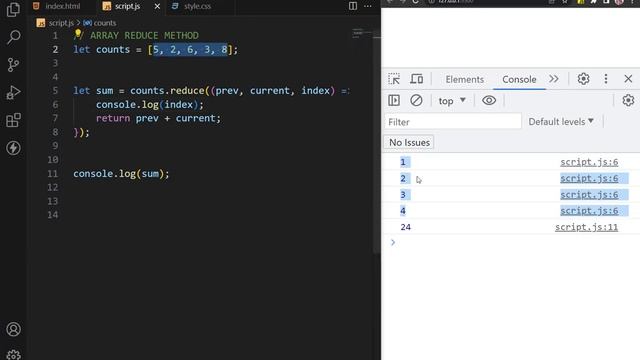Click the console output value 3
The image size is (640, 360).
pyautogui.click(x=403, y=195)
